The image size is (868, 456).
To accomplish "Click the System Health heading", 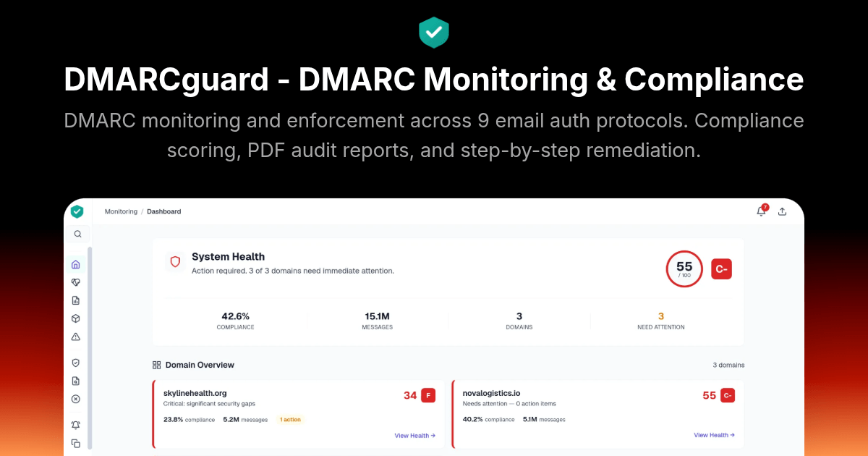I will pos(228,256).
